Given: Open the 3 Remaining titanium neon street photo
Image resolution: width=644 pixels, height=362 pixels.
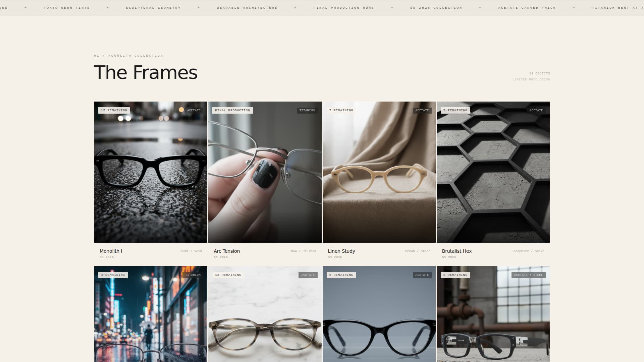Looking at the screenshot, I should coord(151,314).
